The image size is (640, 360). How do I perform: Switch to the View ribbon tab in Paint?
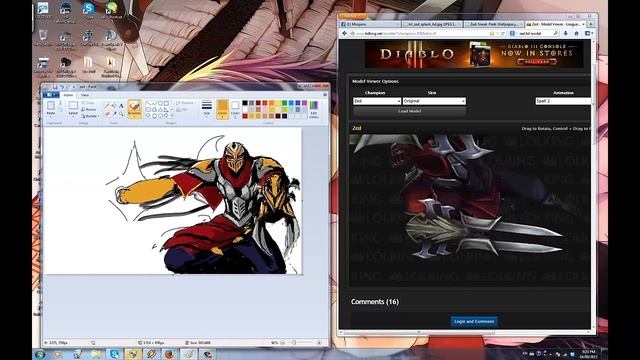(x=84, y=95)
